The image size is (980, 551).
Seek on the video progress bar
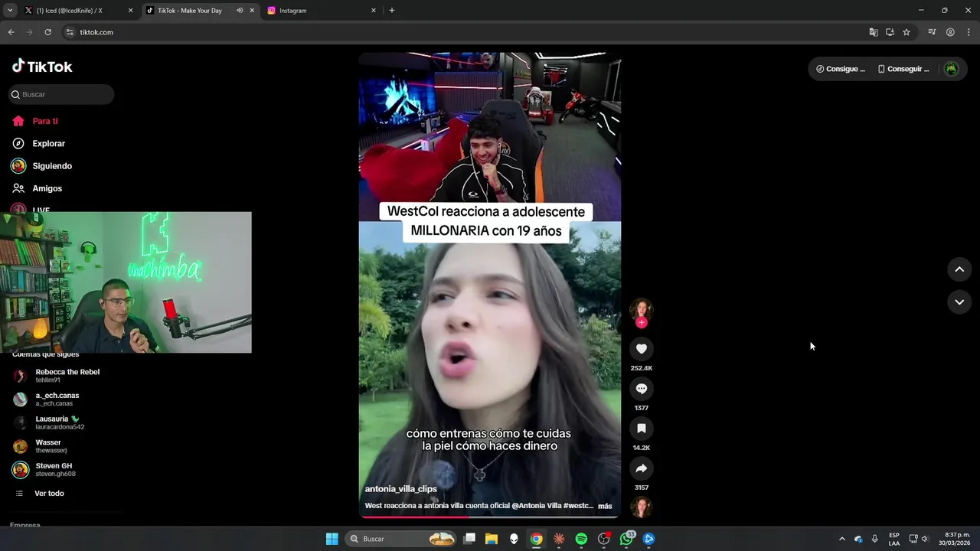tap(489, 517)
